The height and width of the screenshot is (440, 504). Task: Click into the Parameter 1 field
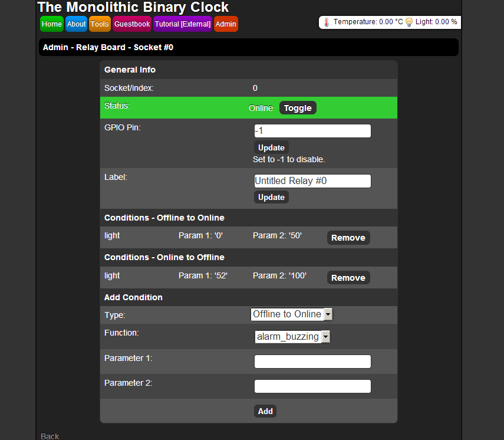coord(312,362)
